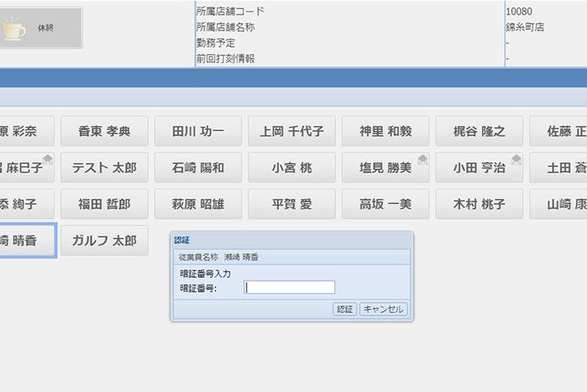Pick employee 神里 和毅
Viewport: 587px width, 392px height.
pyautogui.click(x=385, y=132)
